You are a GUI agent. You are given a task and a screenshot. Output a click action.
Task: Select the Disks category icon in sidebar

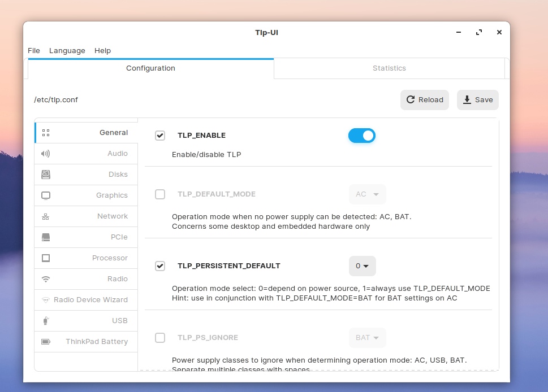[x=46, y=175]
